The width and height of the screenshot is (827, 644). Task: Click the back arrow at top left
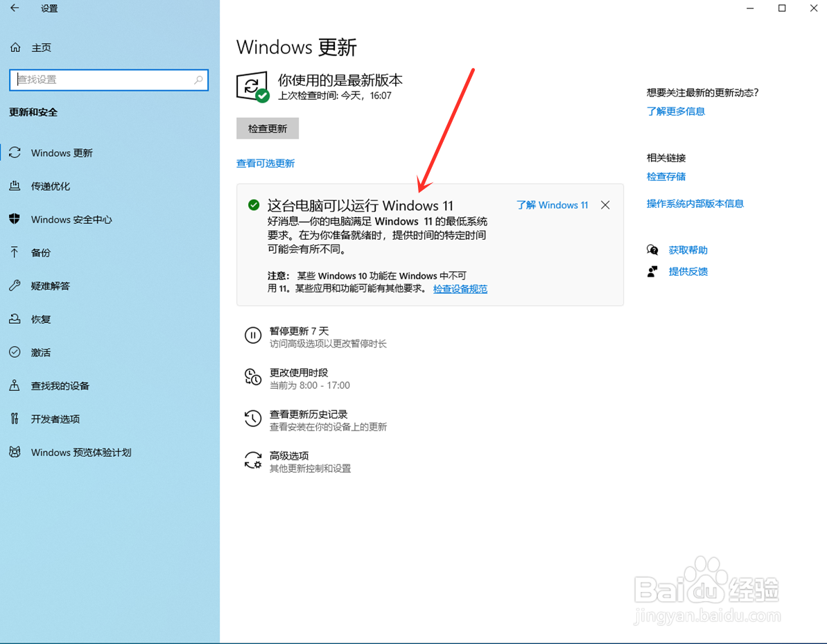coord(15,8)
